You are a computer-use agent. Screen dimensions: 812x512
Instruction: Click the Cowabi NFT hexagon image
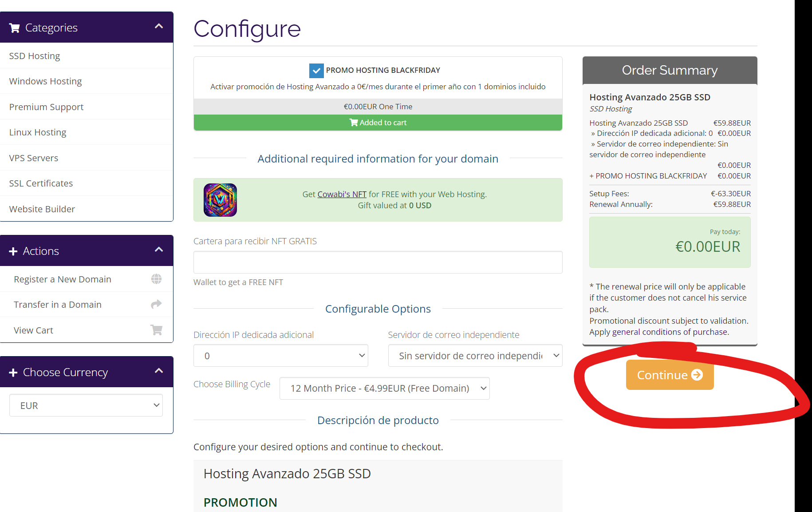pos(220,200)
